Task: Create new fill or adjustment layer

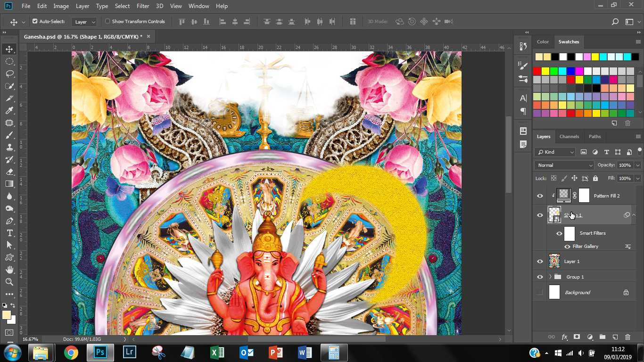Action: [x=590, y=337]
